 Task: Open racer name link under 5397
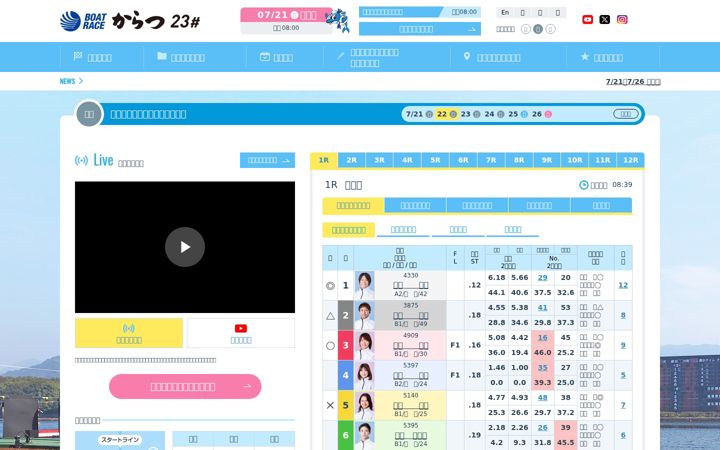click(x=411, y=375)
